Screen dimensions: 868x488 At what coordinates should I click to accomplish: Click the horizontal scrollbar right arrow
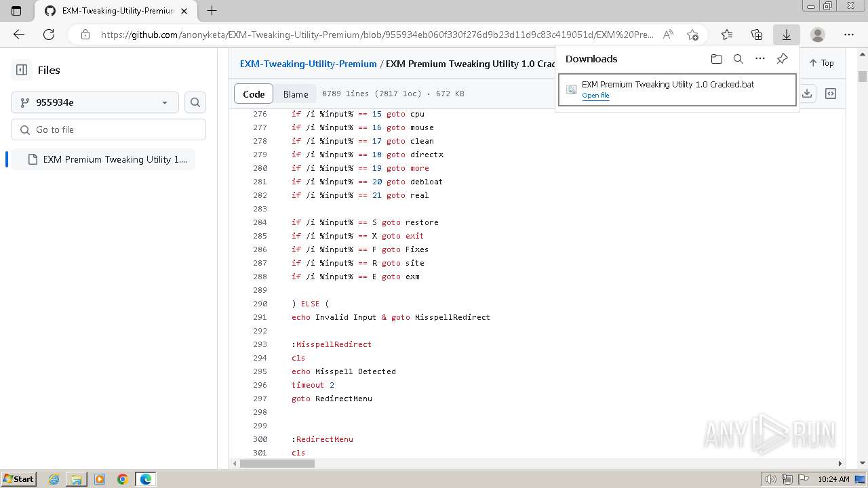(840, 464)
